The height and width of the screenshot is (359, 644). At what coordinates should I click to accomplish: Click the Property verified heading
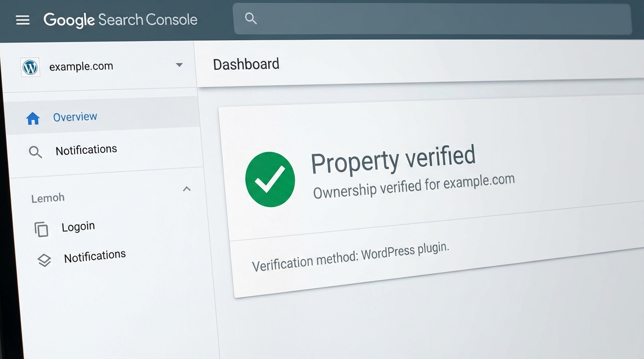(393, 160)
